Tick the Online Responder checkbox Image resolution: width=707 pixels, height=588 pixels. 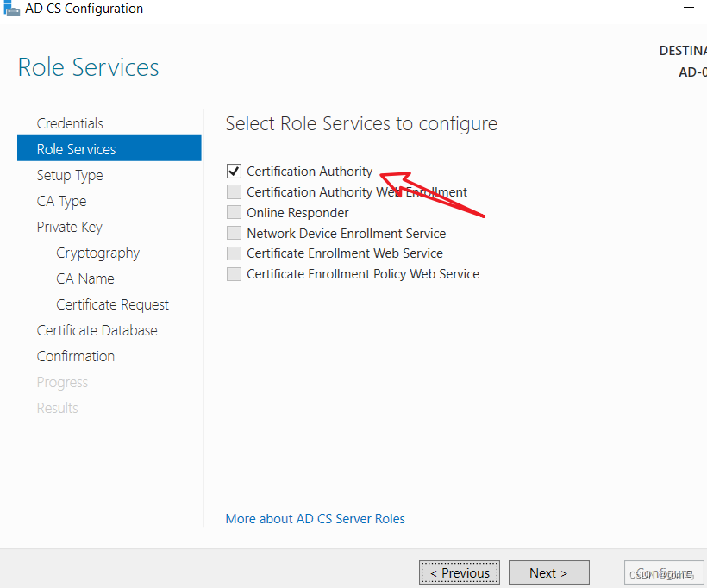click(x=234, y=212)
